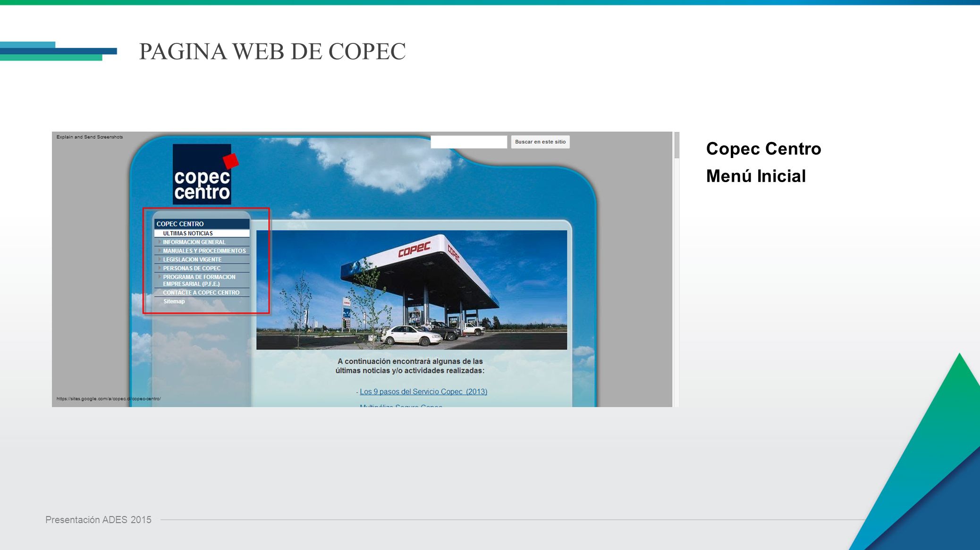The width and height of the screenshot is (980, 550).
Task: Expand the INFORMACION GENERAL arrow
Action: 160,242
